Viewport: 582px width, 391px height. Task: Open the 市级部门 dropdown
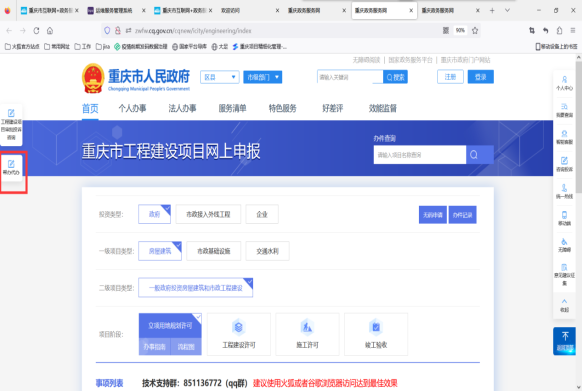(262, 77)
